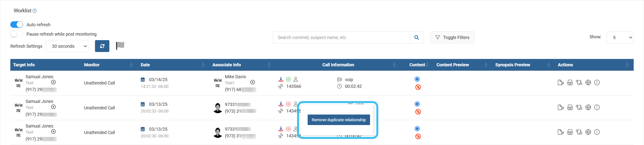Image resolution: width=644 pixels, height=145 pixels.
Task: Click the Worklist help question mark icon
Action: (x=35, y=11)
